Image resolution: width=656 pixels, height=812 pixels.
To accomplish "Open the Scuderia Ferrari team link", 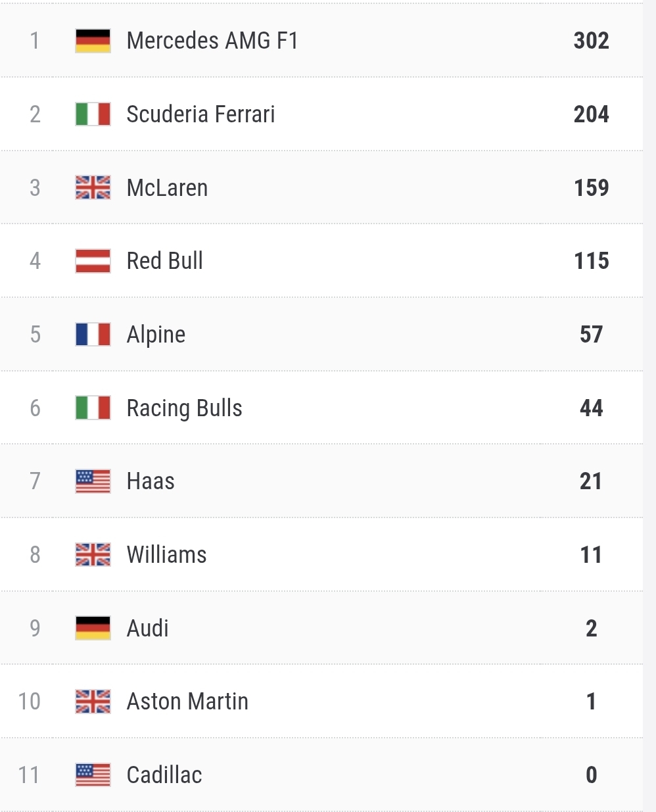I will 200,114.
